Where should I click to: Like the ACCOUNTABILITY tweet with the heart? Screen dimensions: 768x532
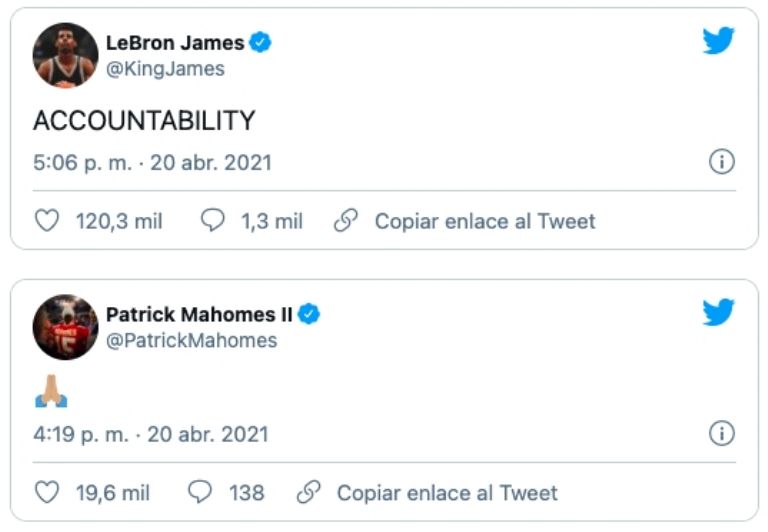[x=47, y=221]
